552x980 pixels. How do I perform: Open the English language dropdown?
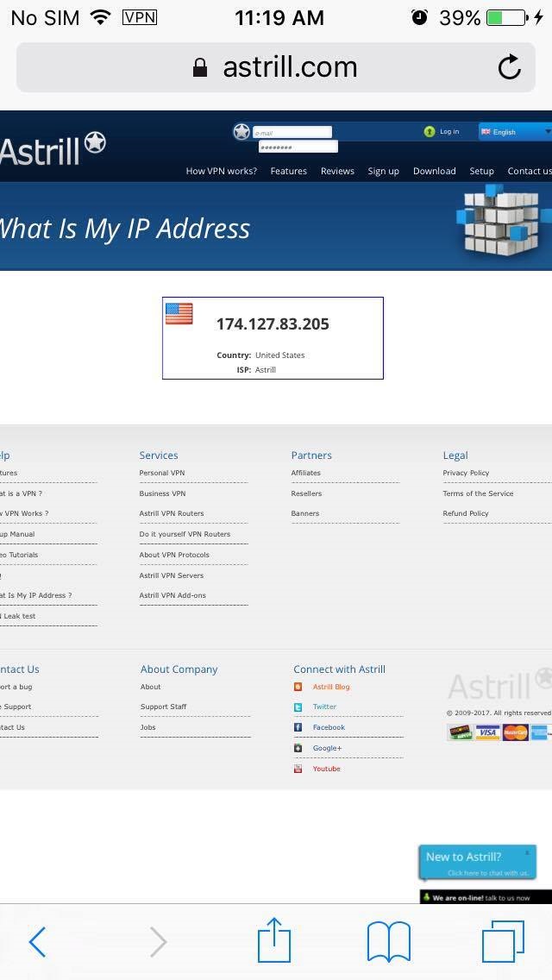(515, 132)
